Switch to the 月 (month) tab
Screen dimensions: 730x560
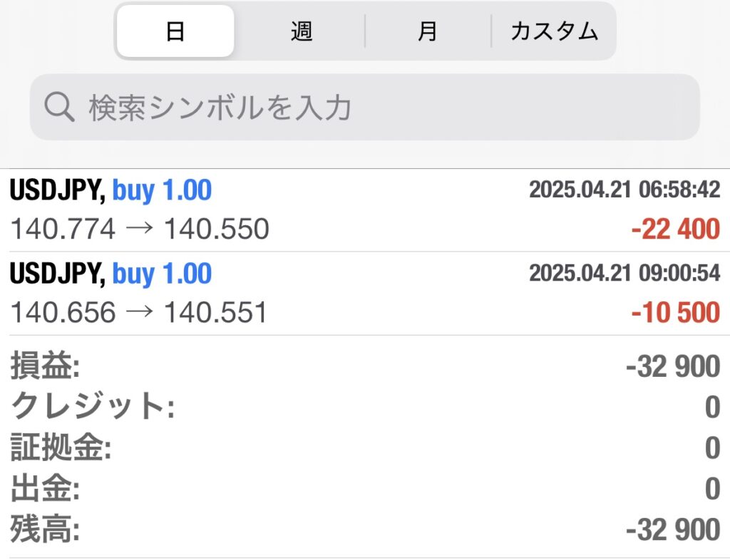point(428,31)
